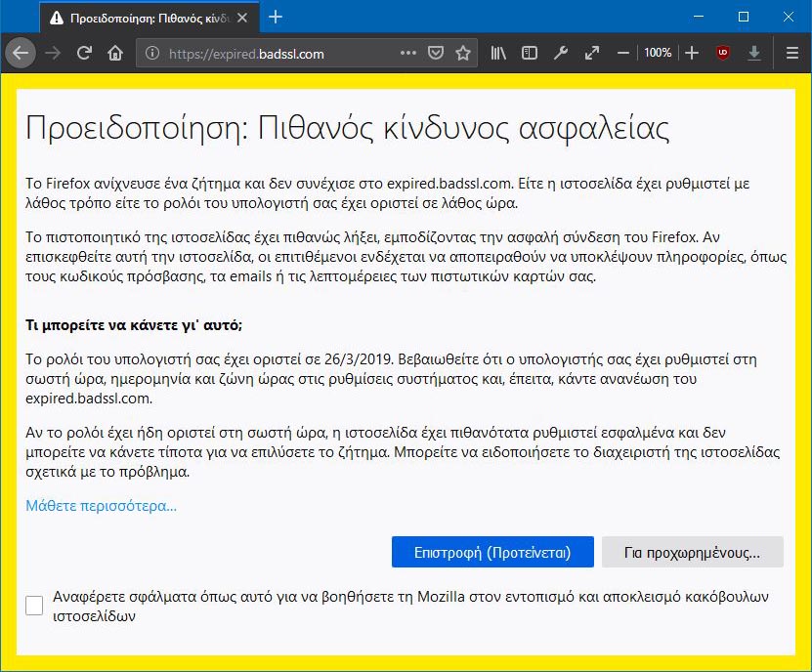Image resolution: width=812 pixels, height=672 pixels.
Task: Zoom in with the plus button
Action: coord(692,53)
